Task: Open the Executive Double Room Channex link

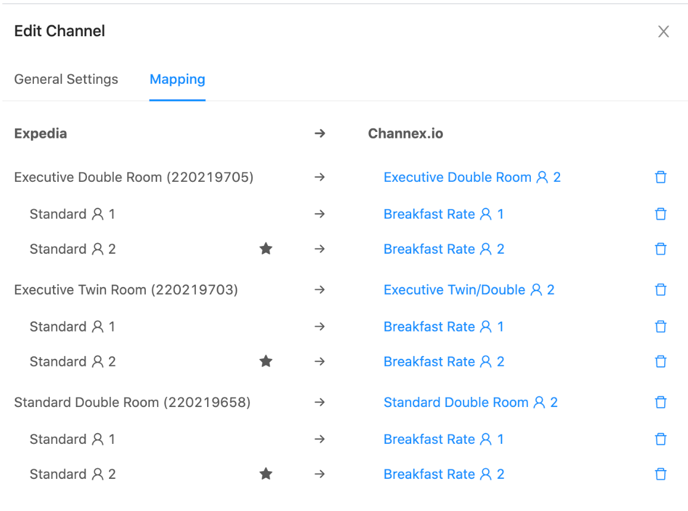Action: tap(472, 177)
